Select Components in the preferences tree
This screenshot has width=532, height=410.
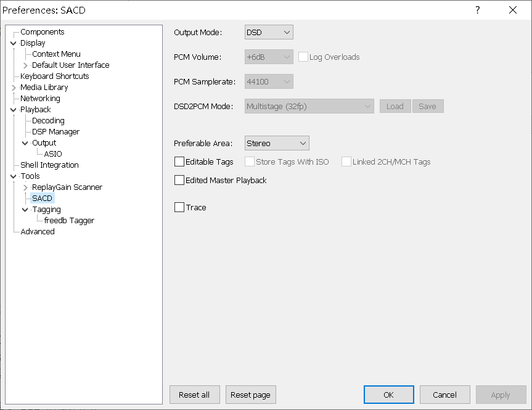pos(42,32)
